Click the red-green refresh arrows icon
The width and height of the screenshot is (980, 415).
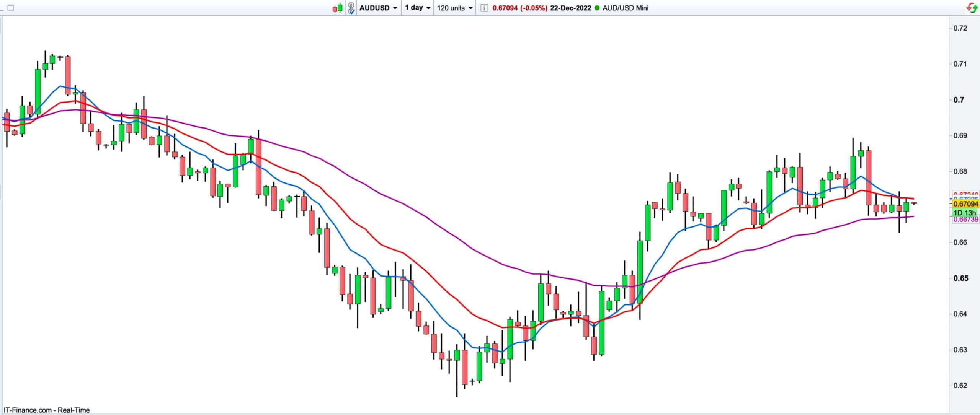click(x=972, y=8)
